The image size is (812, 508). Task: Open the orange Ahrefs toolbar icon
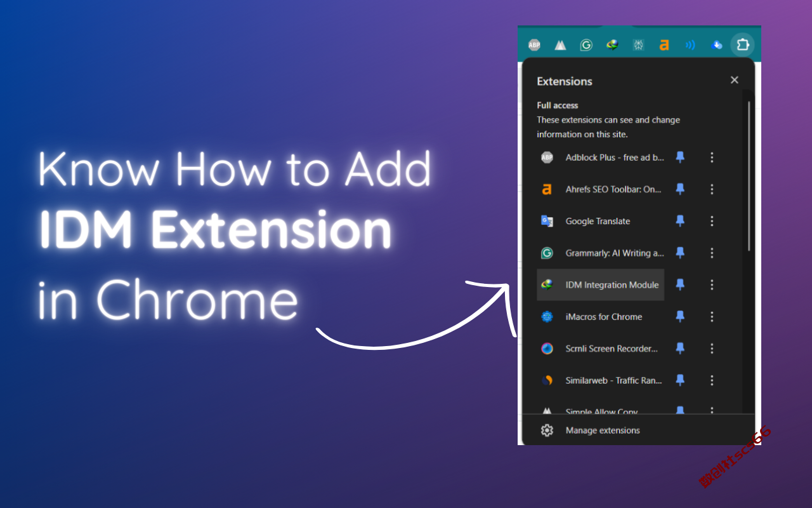(x=664, y=45)
